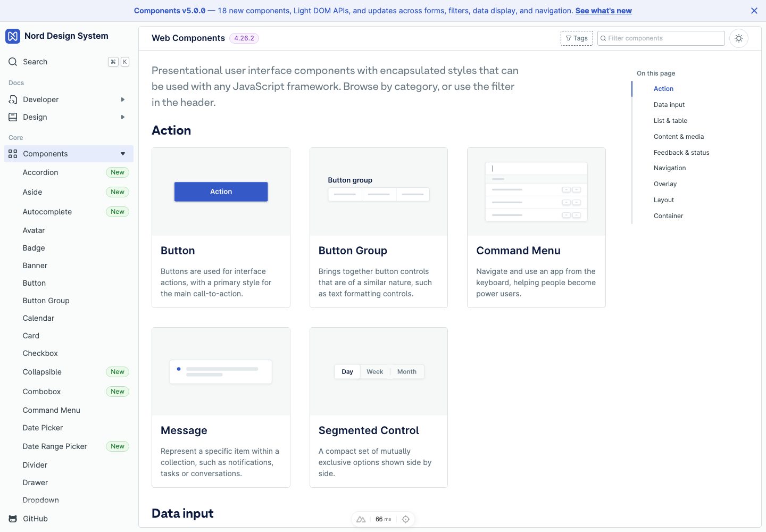Jump to Content & media section link
Screen dimensions: 766x532
679,137
